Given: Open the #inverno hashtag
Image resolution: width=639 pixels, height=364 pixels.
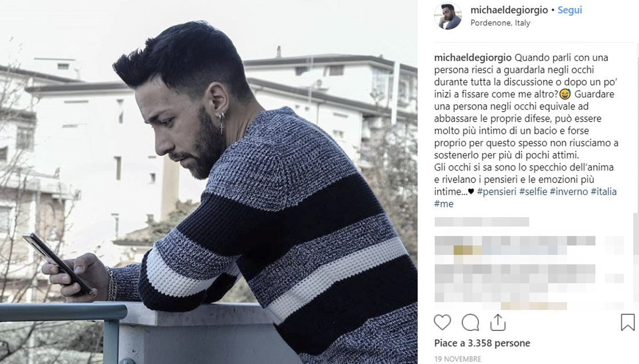Looking at the screenshot, I should [x=569, y=191].
